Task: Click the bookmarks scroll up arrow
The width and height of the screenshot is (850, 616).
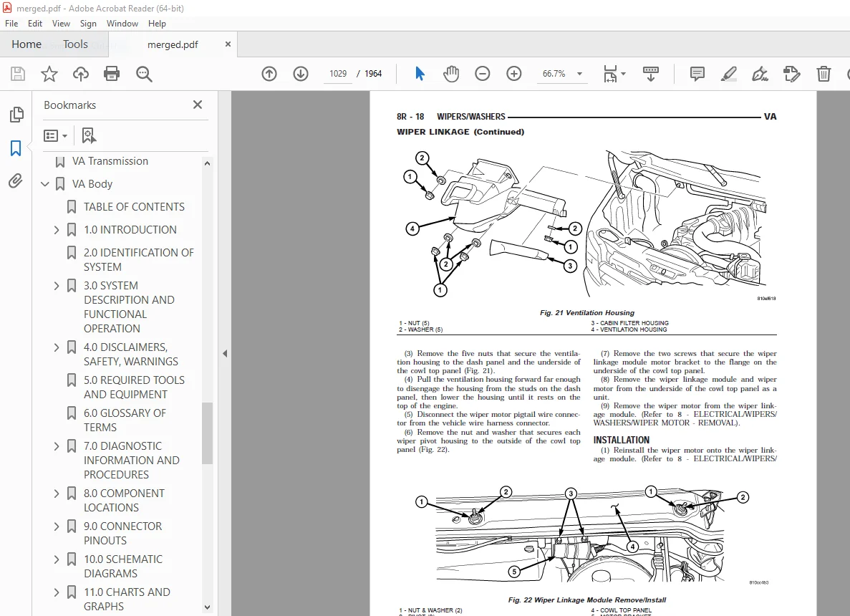Action: pos(207,163)
